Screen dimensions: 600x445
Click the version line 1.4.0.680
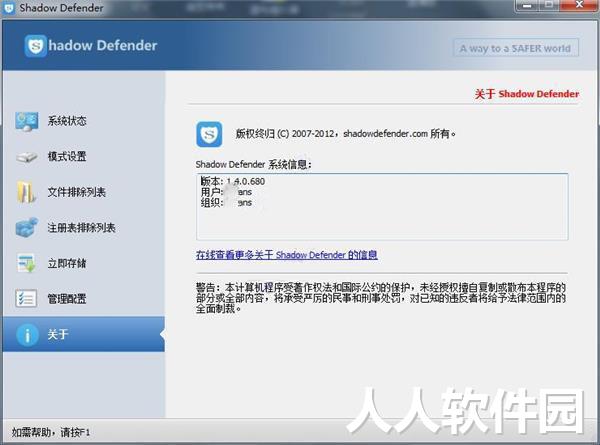coord(233,181)
